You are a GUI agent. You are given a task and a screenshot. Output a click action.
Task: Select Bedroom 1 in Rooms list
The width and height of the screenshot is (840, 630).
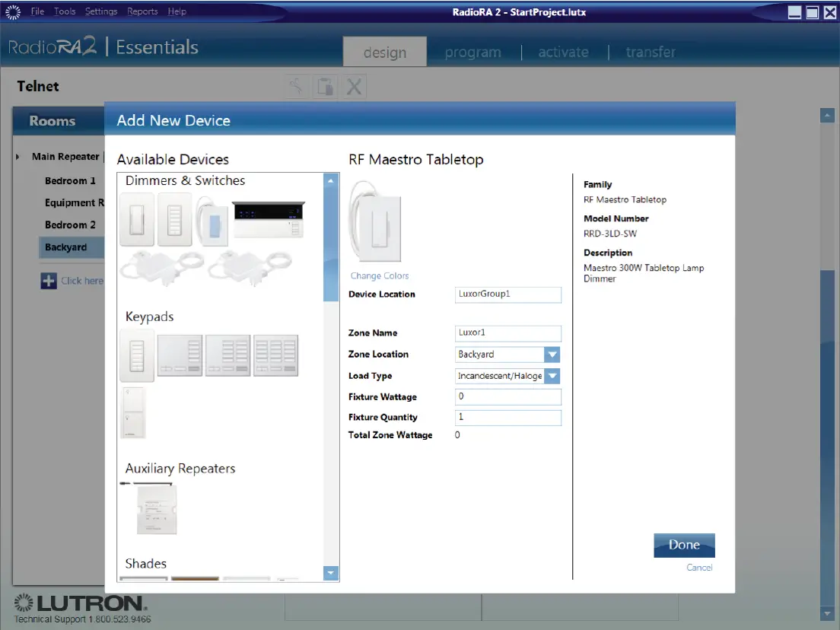coord(70,181)
